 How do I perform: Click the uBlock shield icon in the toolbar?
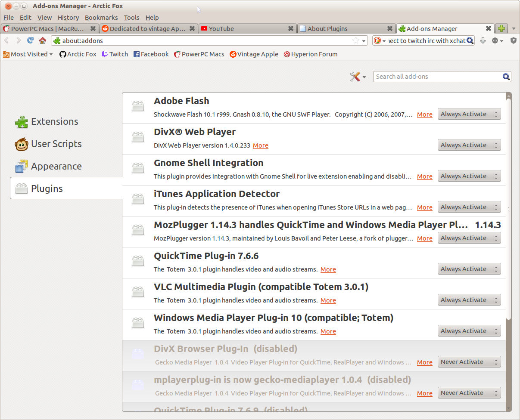tap(513, 40)
